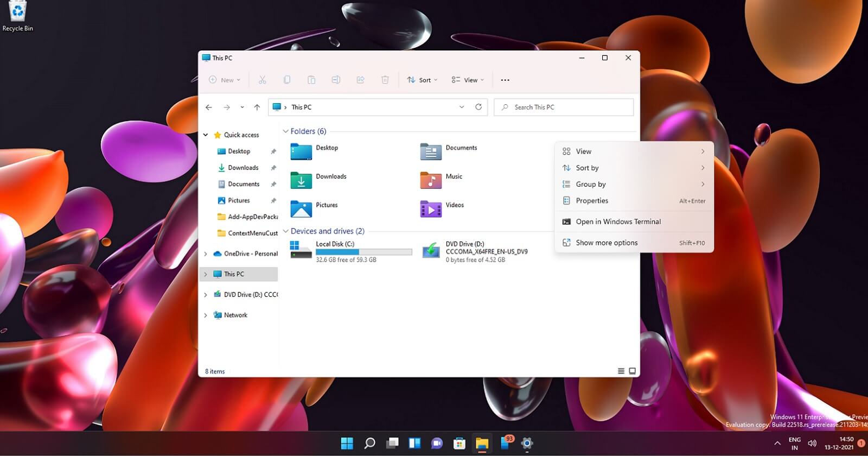The width and height of the screenshot is (868, 456).
Task: Collapse the Folders (6) group
Action: coord(286,131)
